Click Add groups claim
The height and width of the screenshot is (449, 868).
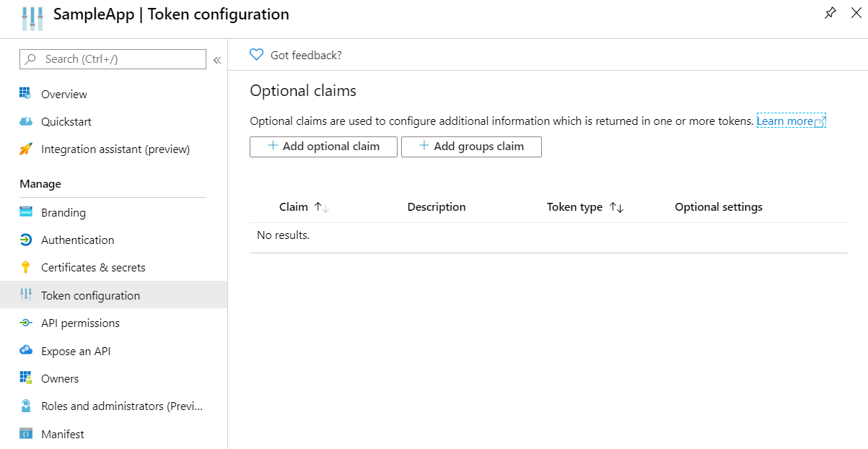[471, 147]
